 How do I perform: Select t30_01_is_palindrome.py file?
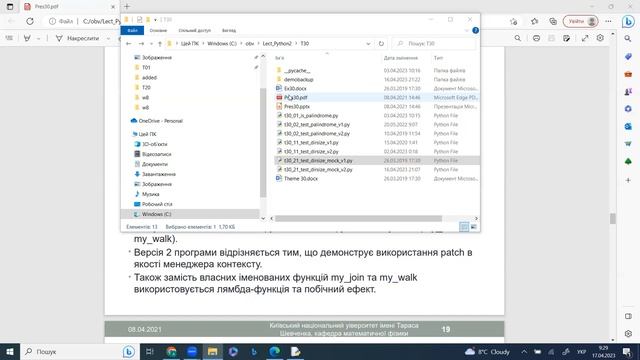[x=311, y=116]
